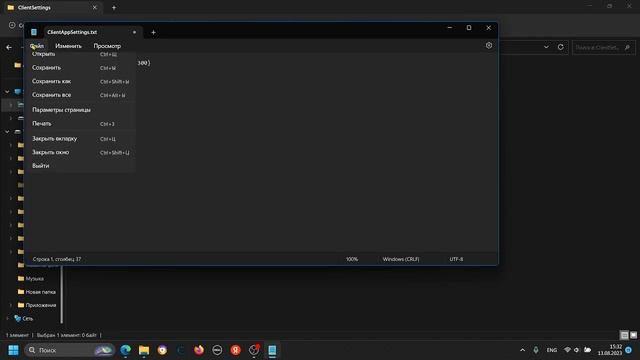Refresh the Explorer folder view

[x=560, y=47]
